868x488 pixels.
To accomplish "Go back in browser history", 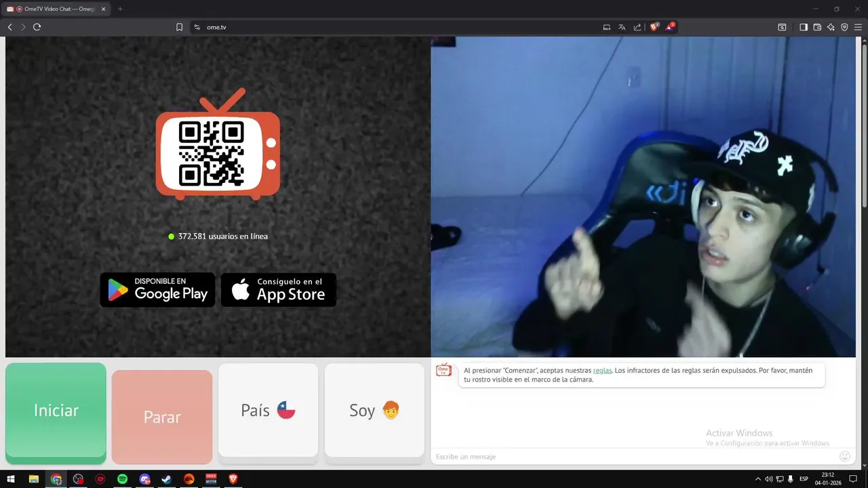I will click(x=9, y=27).
